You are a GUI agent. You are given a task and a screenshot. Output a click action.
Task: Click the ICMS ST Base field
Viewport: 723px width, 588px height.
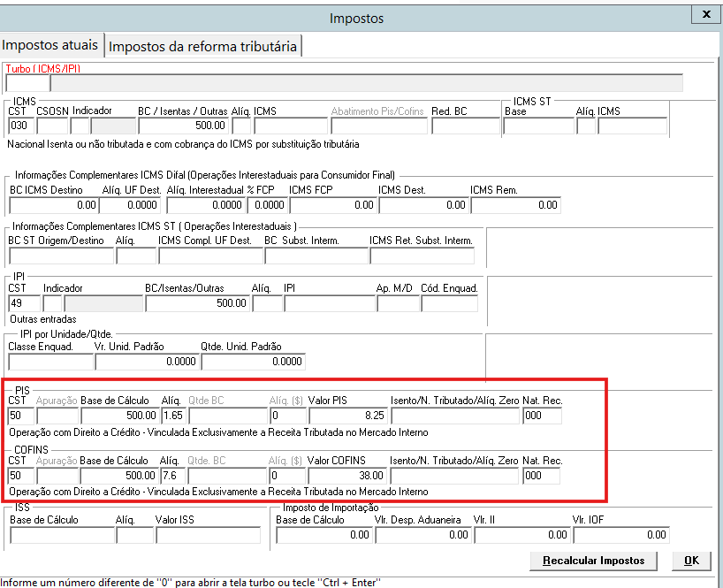click(538, 126)
